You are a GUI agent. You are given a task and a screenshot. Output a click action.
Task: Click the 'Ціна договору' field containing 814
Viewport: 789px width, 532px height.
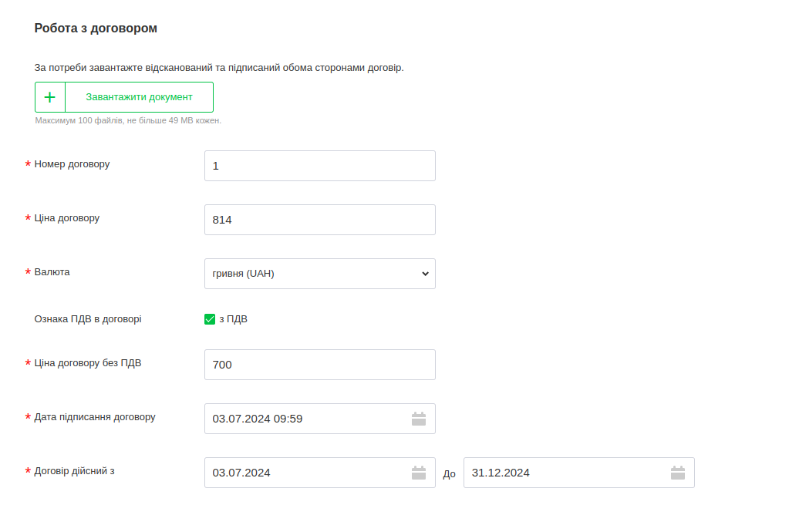pyautogui.click(x=319, y=220)
